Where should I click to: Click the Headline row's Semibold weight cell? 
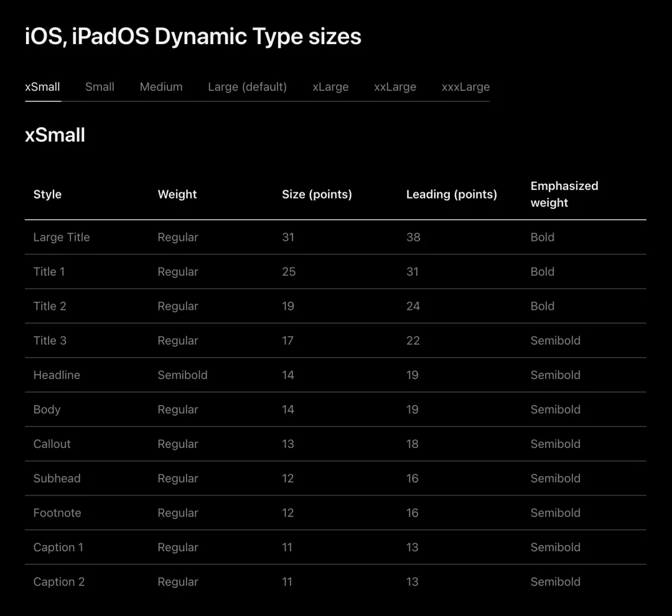(x=182, y=375)
